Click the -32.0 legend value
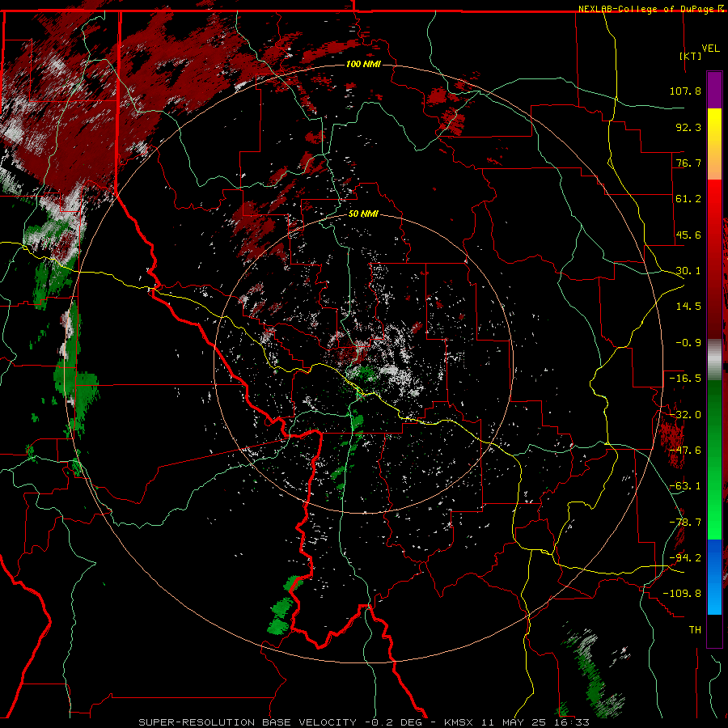Image resolution: width=728 pixels, height=728 pixels. pos(685,415)
